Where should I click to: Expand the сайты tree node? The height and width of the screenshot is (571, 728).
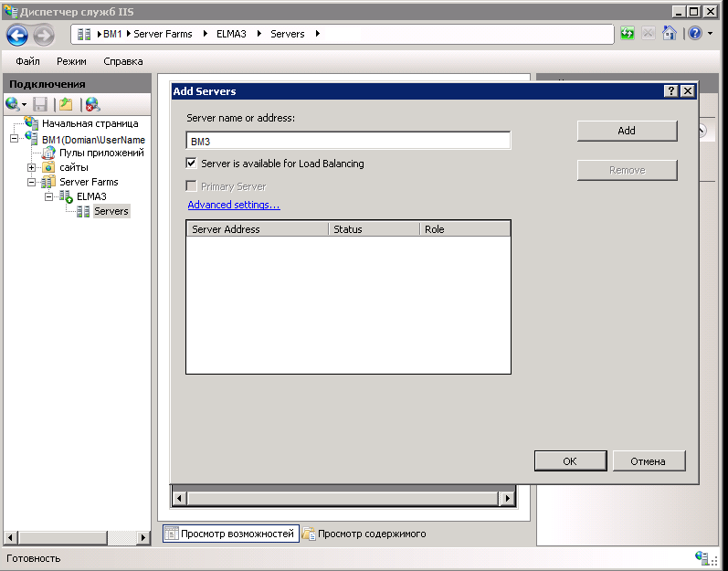[x=32, y=167]
